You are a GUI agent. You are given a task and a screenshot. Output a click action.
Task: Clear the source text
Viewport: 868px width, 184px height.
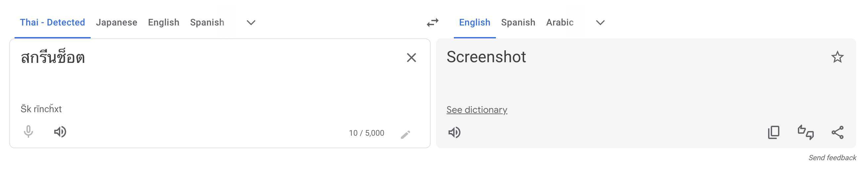(x=411, y=58)
